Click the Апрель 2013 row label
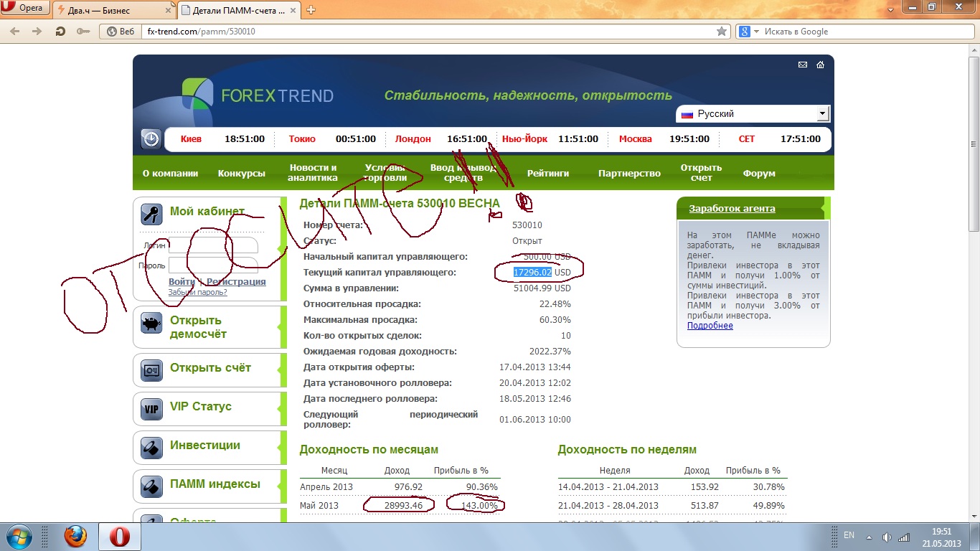This screenshot has height=551, width=980. [326, 487]
